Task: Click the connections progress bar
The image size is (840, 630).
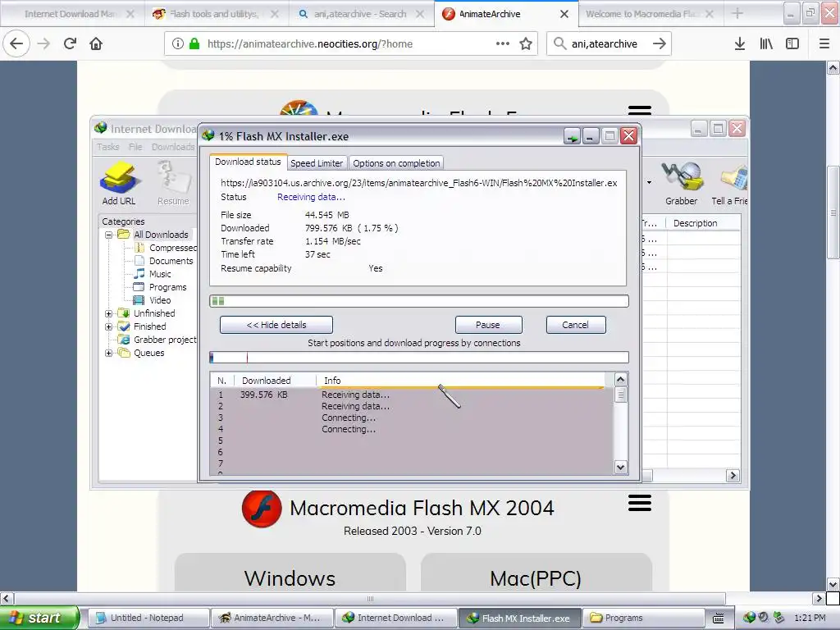Action: (x=419, y=358)
